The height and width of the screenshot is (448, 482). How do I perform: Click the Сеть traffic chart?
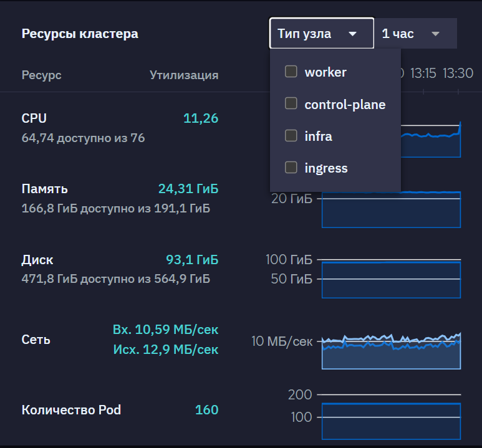click(392, 351)
